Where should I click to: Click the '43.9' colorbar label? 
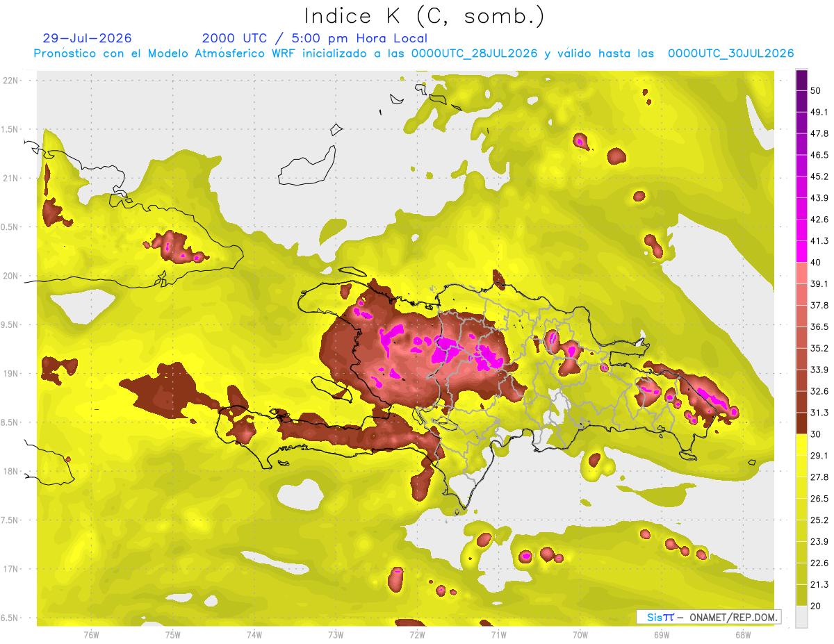[x=819, y=198]
